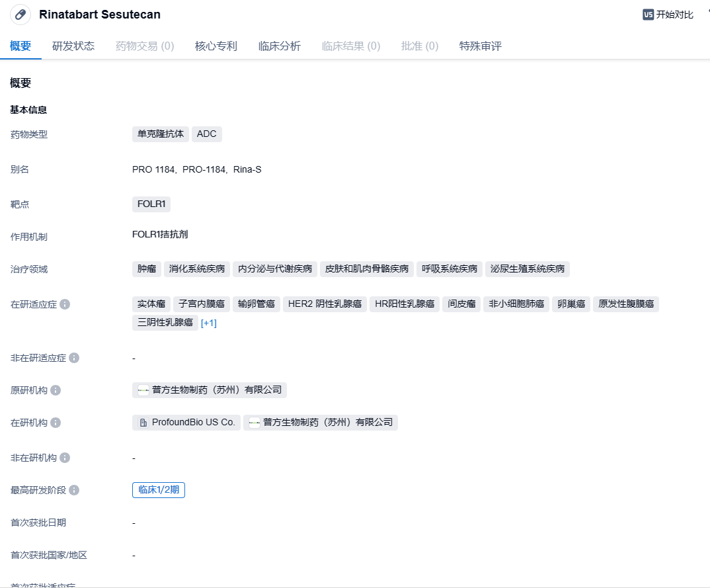The height and width of the screenshot is (588, 710).
Task: Click info icon beside 非在研机构
Action: point(65,458)
